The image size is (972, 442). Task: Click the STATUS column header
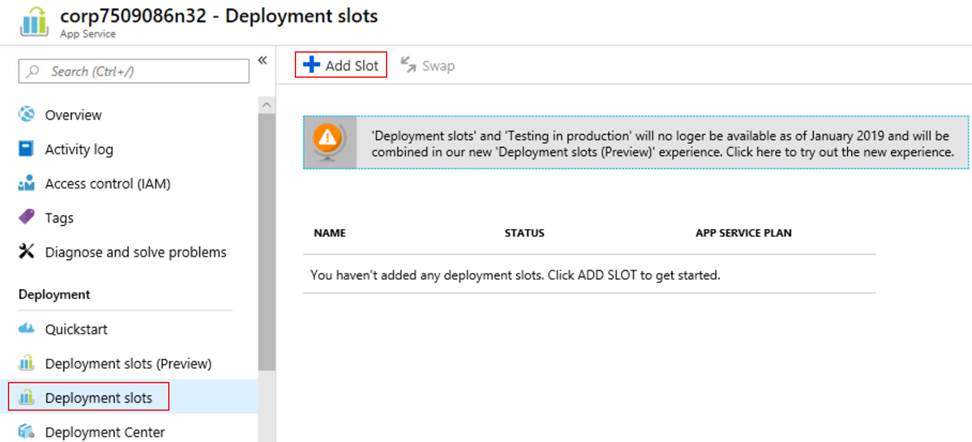click(524, 233)
